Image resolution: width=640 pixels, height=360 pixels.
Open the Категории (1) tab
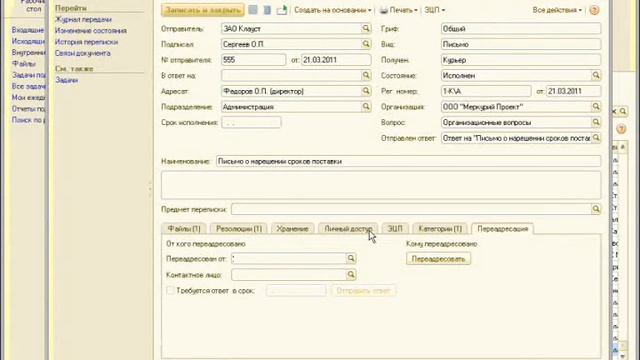440,229
